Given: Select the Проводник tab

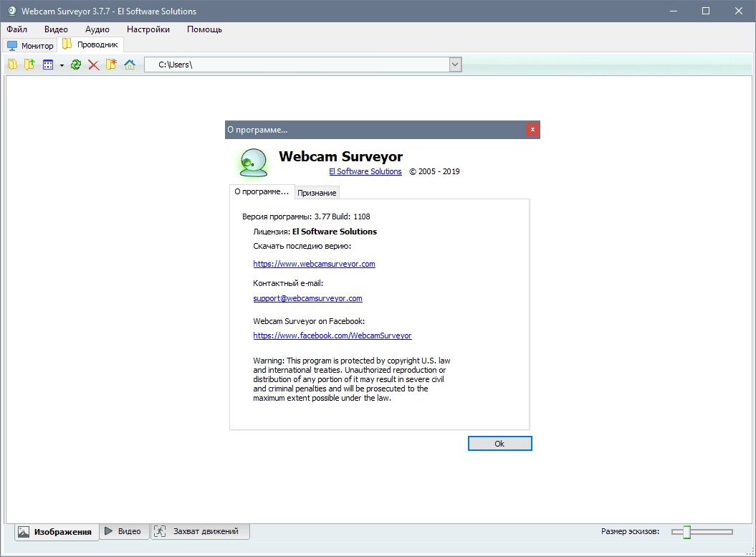Looking at the screenshot, I should (90, 44).
